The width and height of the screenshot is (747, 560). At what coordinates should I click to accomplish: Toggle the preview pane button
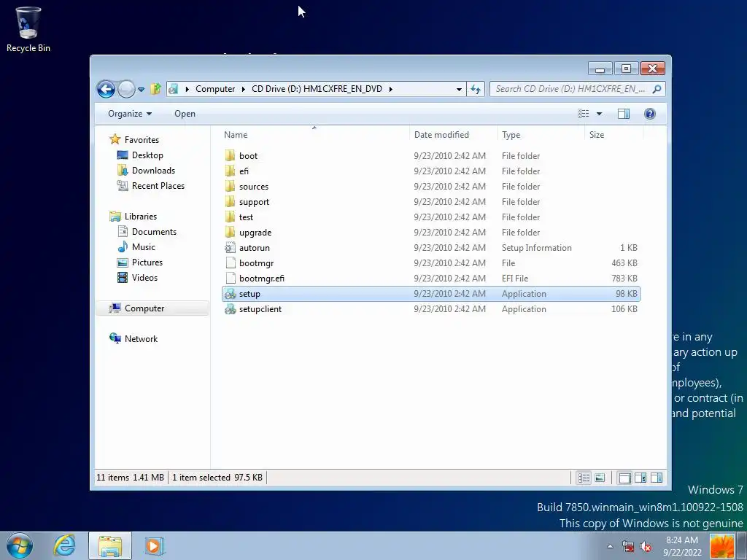pyautogui.click(x=624, y=113)
